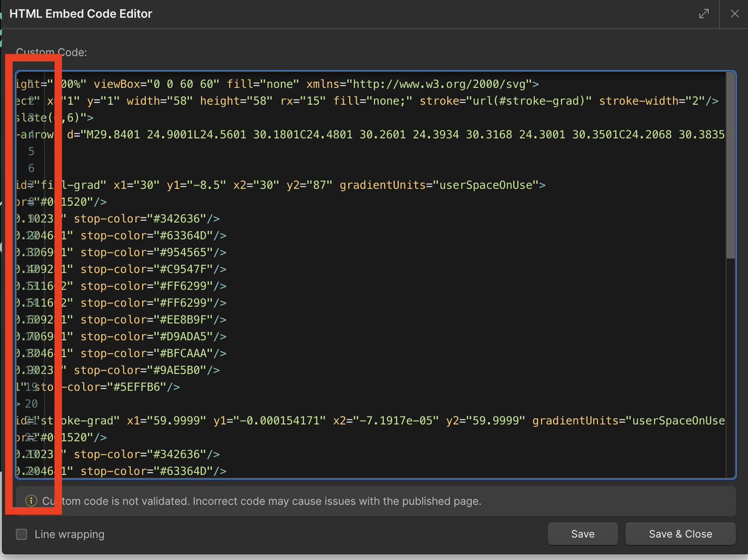Click the viewBox="0 0 60 60" attribute
748x560 pixels.
[156, 84]
